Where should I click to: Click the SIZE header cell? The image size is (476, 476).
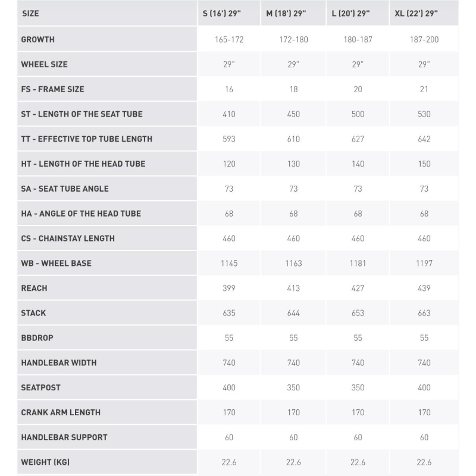click(x=30, y=13)
